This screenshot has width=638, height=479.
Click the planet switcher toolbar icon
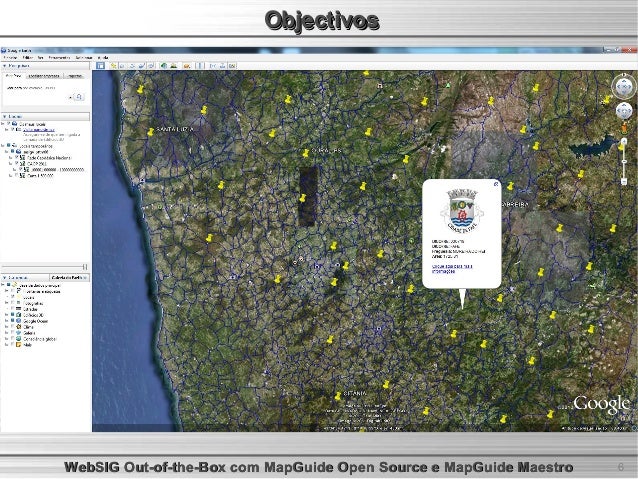click(187, 66)
